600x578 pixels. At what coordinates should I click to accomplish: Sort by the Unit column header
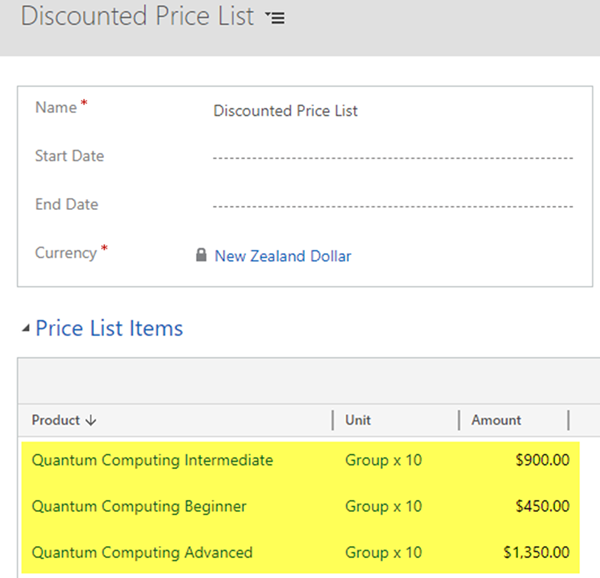pyautogui.click(x=359, y=420)
